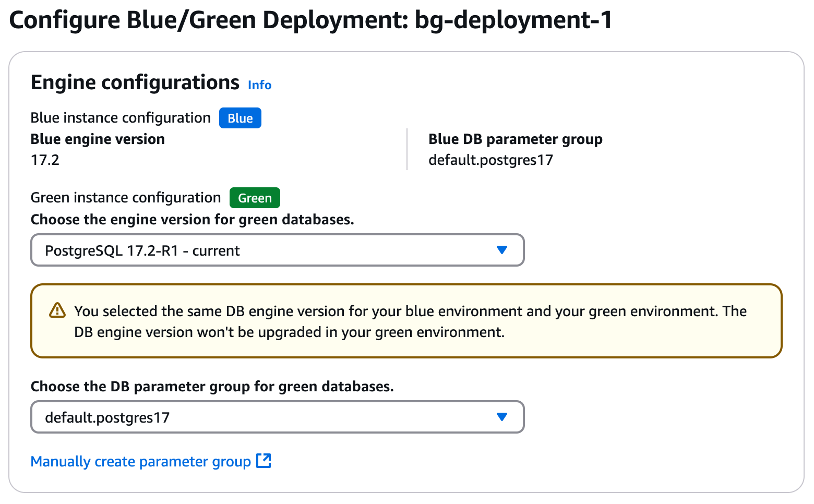Open the engine version dropdown for green databases
The height and width of the screenshot is (504, 814).
tap(277, 250)
